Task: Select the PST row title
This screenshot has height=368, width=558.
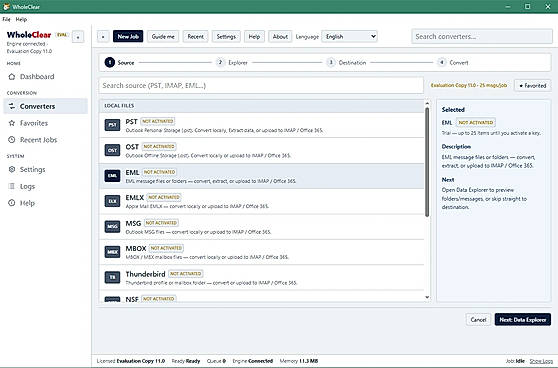Action: coord(131,122)
